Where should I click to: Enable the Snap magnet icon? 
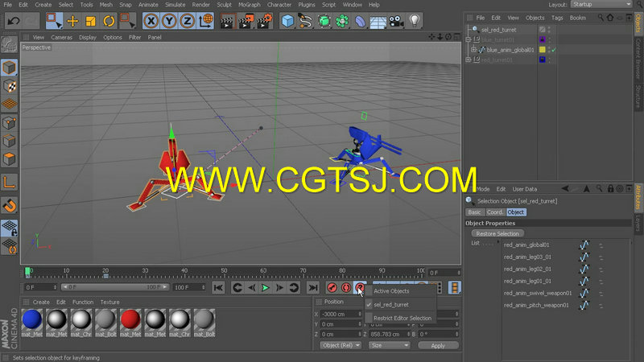[10, 205]
